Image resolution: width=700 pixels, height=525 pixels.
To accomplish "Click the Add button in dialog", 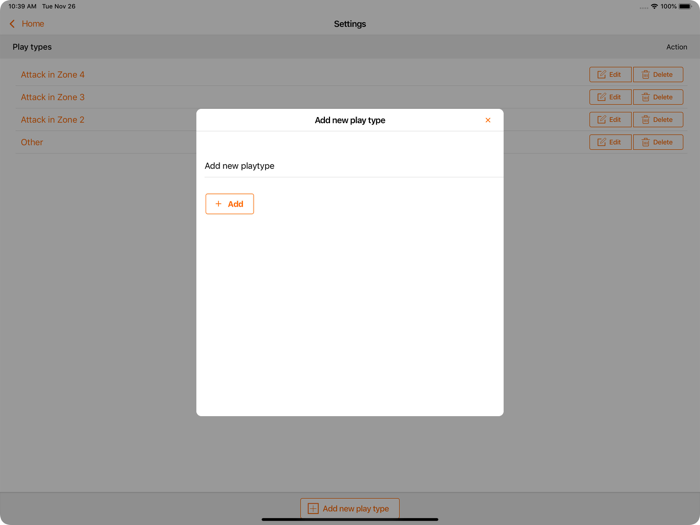I will click(x=229, y=204).
